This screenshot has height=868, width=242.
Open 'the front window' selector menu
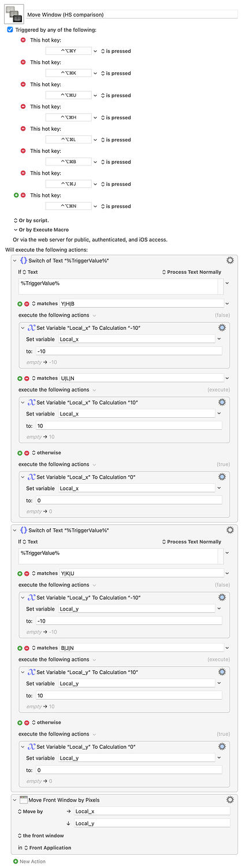pyautogui.click(x=42, y=836)
